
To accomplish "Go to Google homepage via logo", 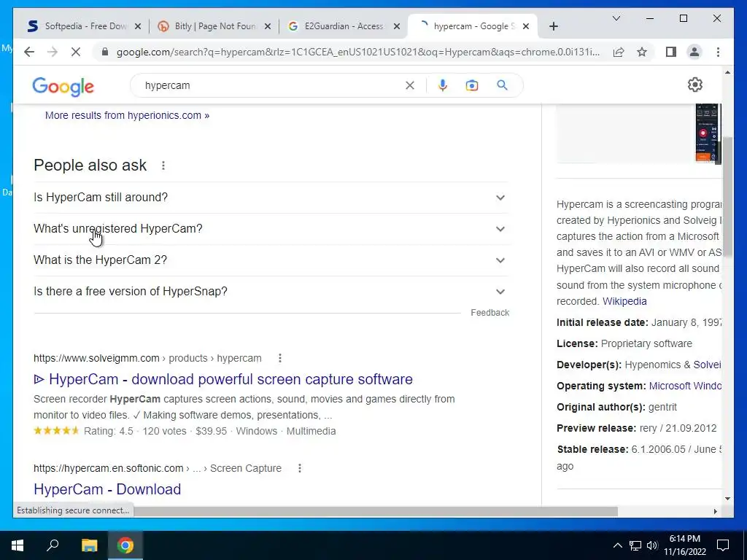I will click(x=63, y=86).
